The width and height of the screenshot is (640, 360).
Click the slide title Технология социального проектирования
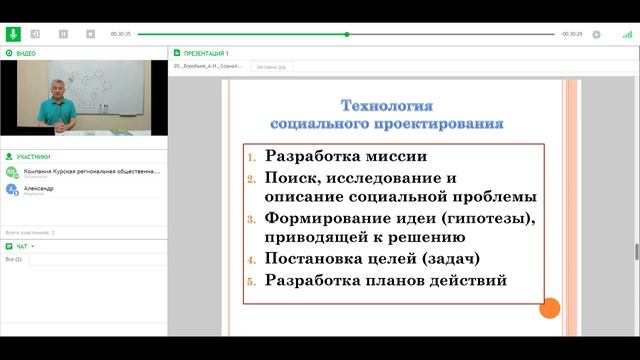pyautogui.click(x=387, y=114)
